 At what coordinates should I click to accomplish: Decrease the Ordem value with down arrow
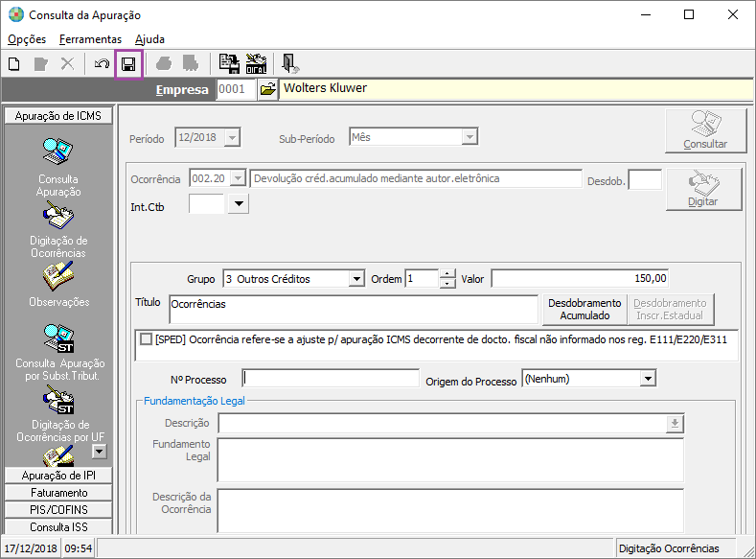point(447,283)
